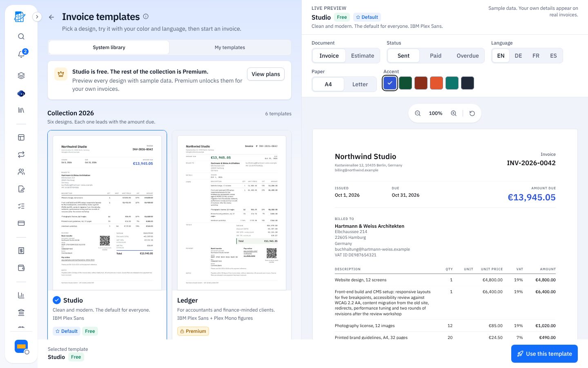Click the app logo in the sidebar
The width and height of the screenshot is (588, 368).
coord(20,17)
